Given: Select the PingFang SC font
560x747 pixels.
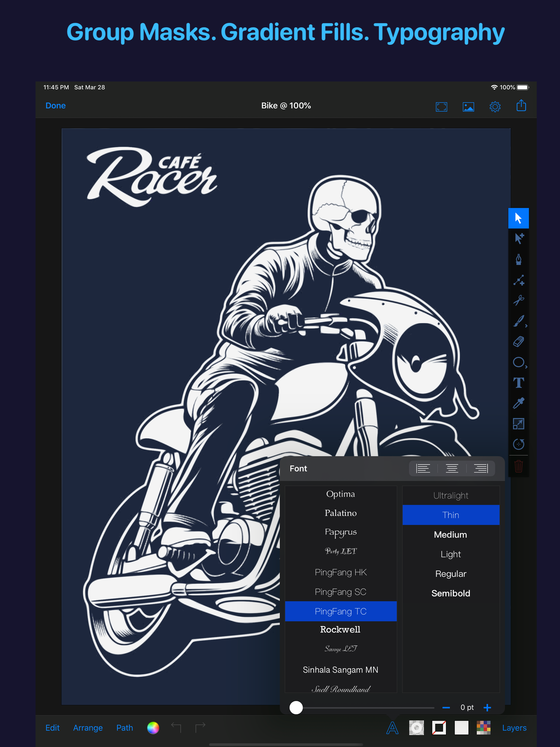Looking at the screenshot, I should (x=340, y=592).
